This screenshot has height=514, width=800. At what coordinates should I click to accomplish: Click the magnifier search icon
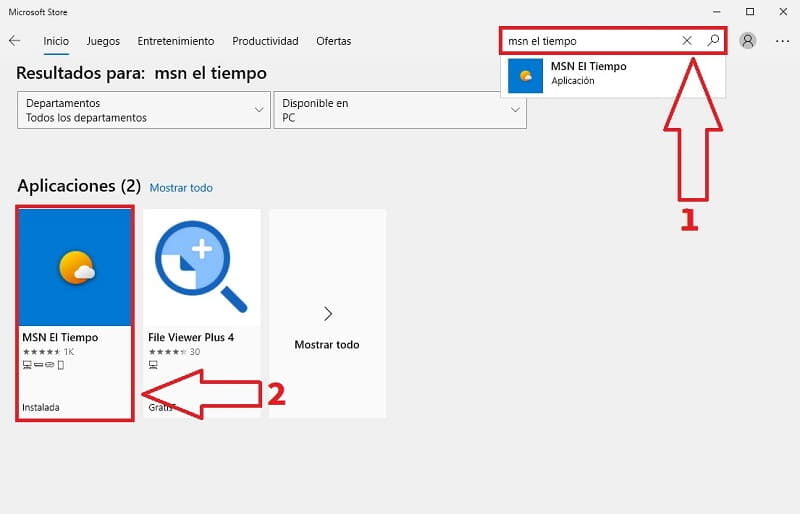coord(713,40)
